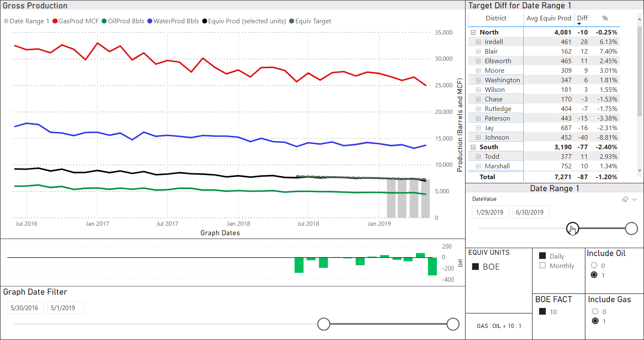Check the Monthly checkbox

pos(542,266)
